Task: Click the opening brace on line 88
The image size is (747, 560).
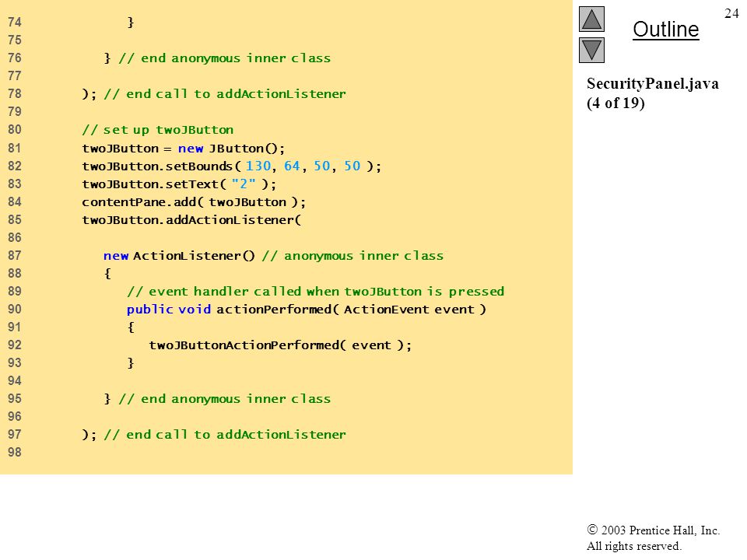Action: [x=107, y=274]
